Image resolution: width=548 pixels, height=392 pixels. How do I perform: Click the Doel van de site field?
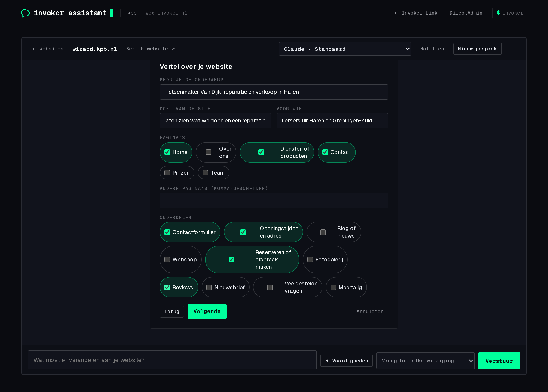point(215,121)
